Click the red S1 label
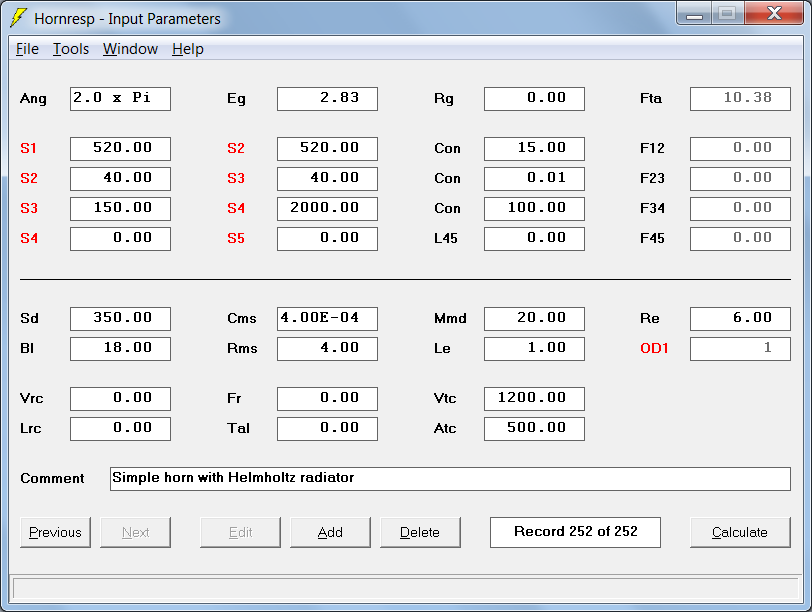Viewport: 812px width, 612px height. pyautogui.click(x=28, y=148)
